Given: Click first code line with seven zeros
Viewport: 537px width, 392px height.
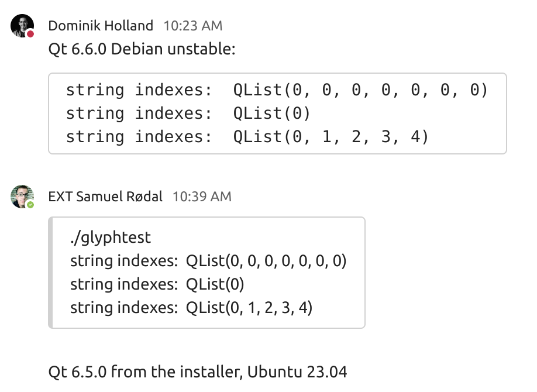Looking at the screenshot, I should [277, 90].
